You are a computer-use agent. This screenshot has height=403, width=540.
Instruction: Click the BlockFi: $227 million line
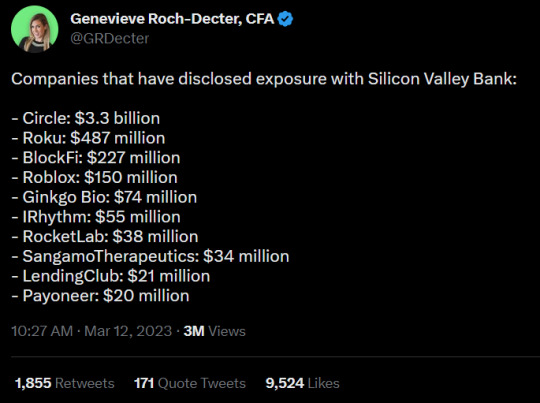[x=96, y=158]
